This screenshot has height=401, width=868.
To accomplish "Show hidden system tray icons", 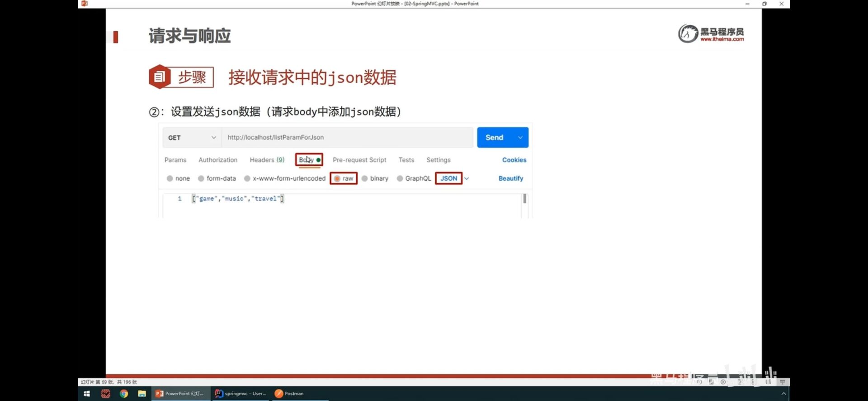I will 783,394.
